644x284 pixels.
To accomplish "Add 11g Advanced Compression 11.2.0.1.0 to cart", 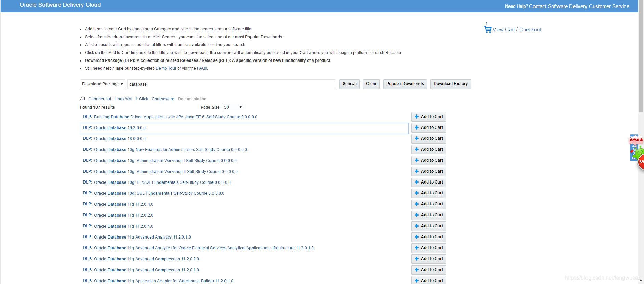I will pyautogui.click(x=429, y=270).
